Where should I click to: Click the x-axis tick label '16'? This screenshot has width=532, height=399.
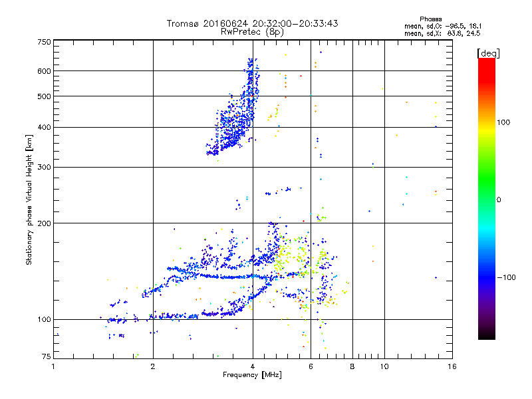[x=452, y=366]
